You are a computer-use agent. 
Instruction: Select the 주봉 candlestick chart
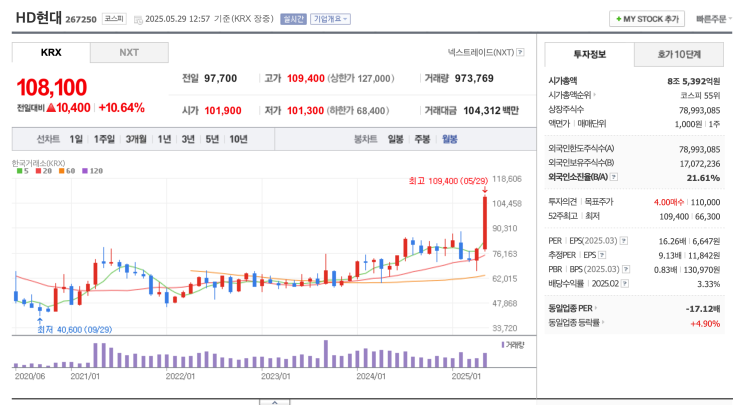[422, 139]
